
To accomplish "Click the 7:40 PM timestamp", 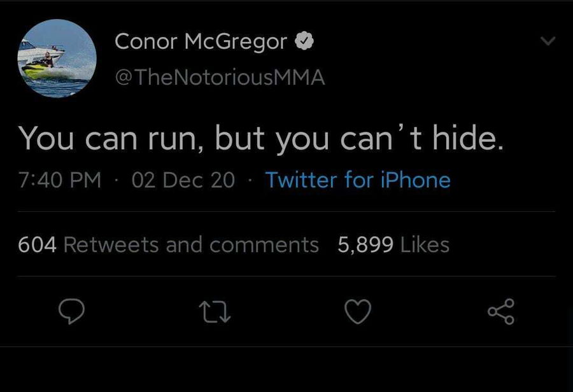I will pos(60,180).
